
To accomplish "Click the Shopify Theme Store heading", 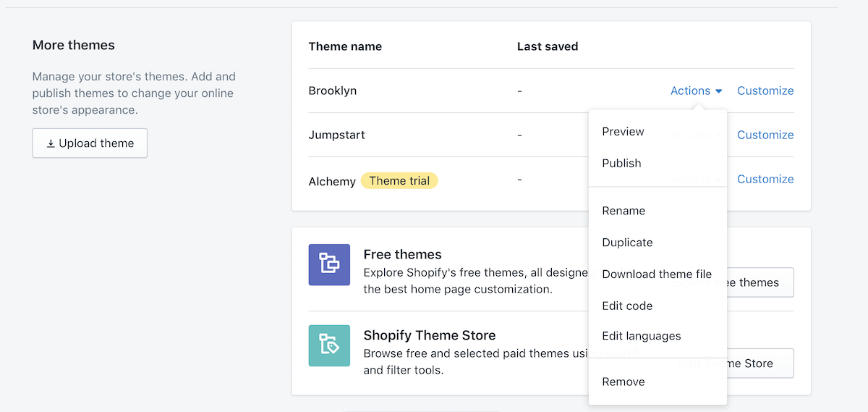I will coord(430,335).
